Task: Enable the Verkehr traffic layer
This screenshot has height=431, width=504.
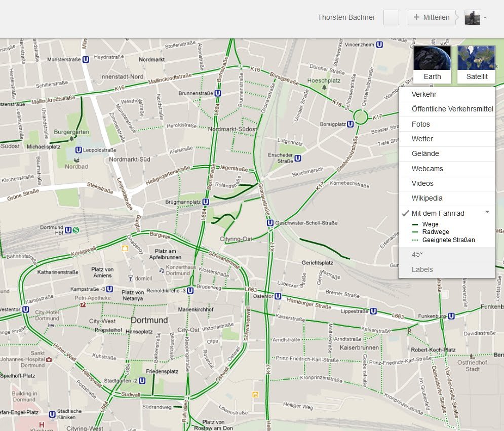Action: tap(424, 95)
